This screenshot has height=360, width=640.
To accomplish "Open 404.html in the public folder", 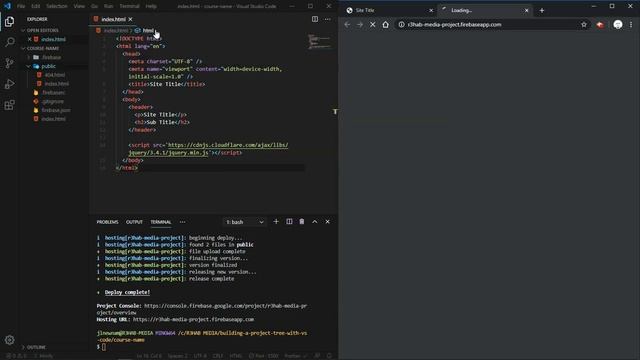I will [55, 75].
